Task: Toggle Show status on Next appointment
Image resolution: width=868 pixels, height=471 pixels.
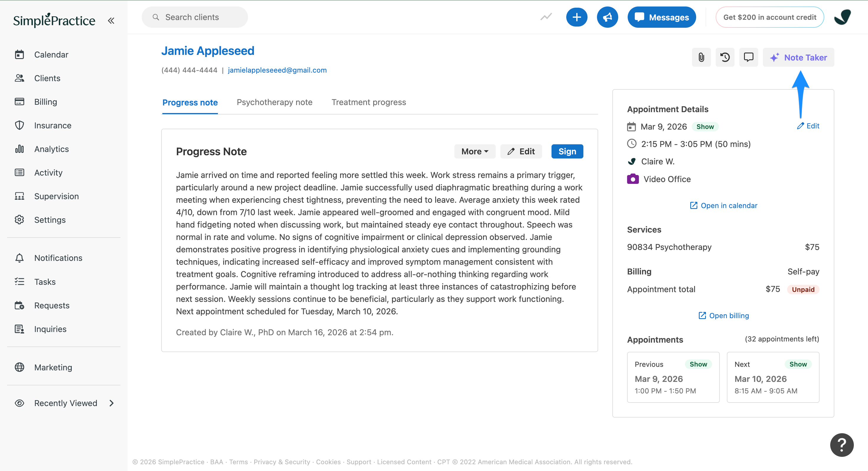Action: pos(798,364)
